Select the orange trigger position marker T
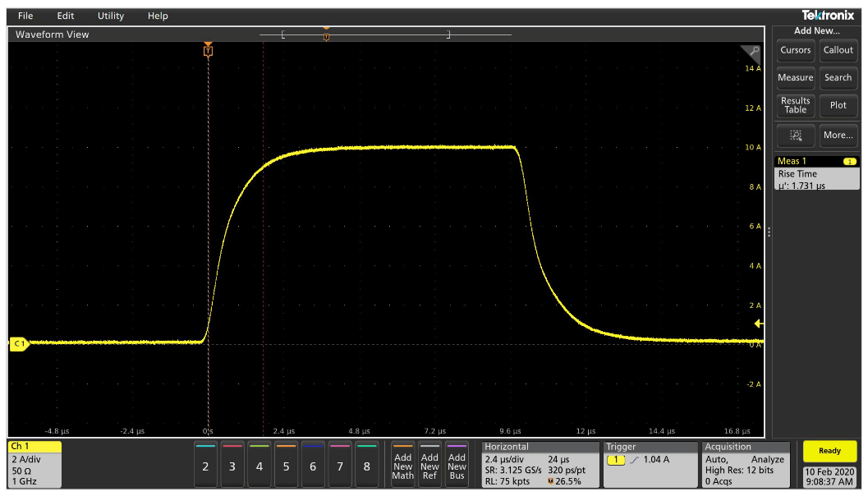 coord(208,49)
